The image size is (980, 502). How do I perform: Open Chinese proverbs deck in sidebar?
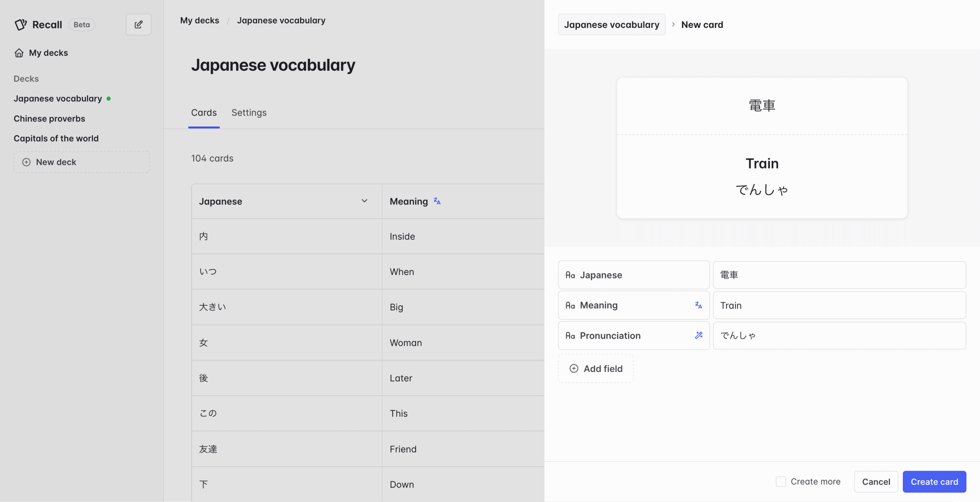(49, 118)
